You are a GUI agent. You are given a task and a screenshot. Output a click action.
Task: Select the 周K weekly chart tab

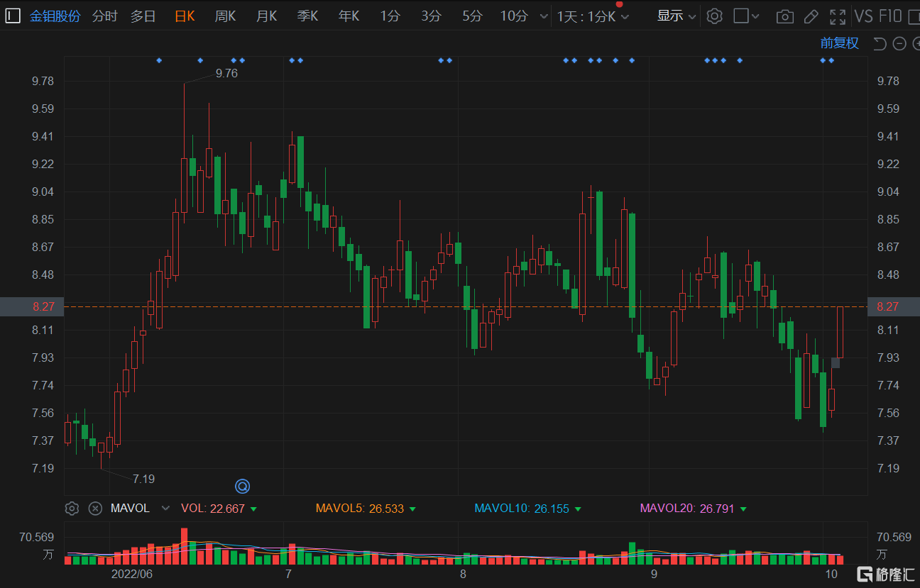coord(226,16)
